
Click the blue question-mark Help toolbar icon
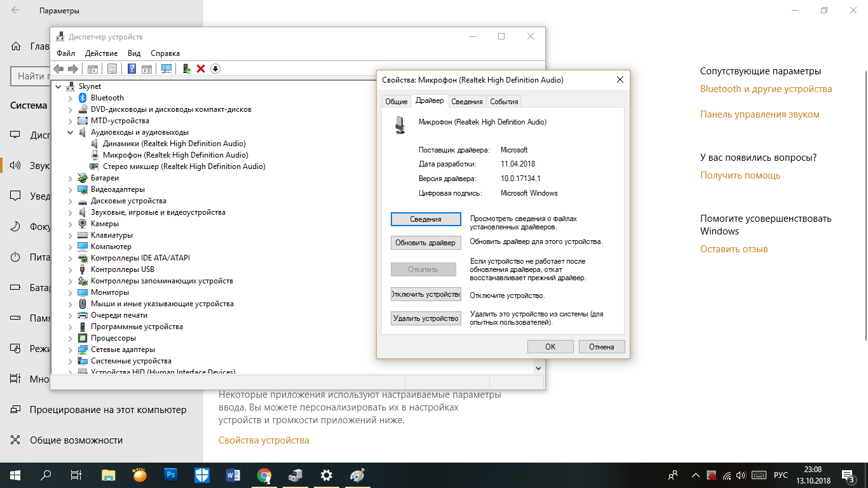click(x=132, y=69)
